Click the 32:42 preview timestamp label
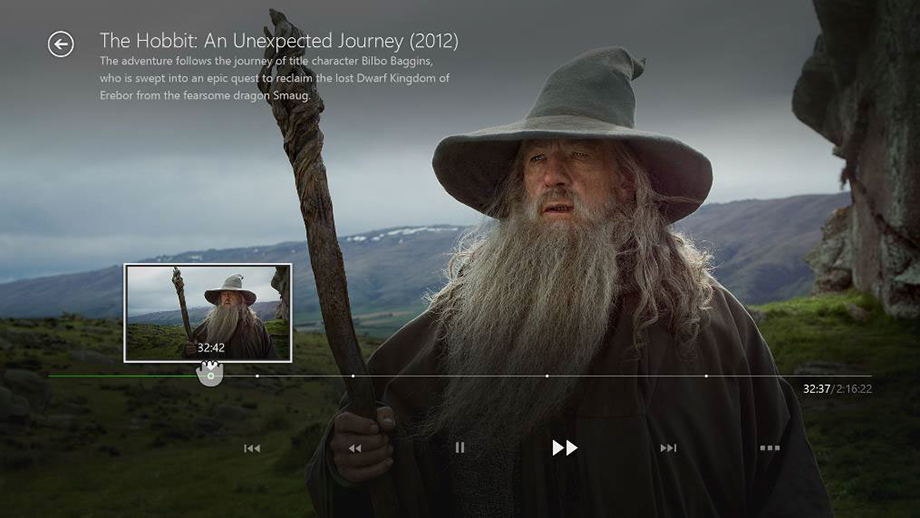Viewport: 920px width, 518px height. tap(210, 347)
